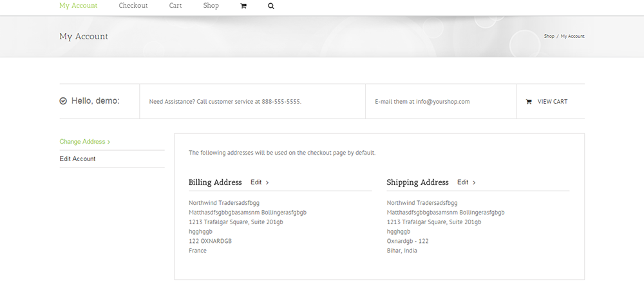Click the chevron after Shipping Address Edit
The height and width of the screenshot is (288, 644).
click(x=474, y=183)
